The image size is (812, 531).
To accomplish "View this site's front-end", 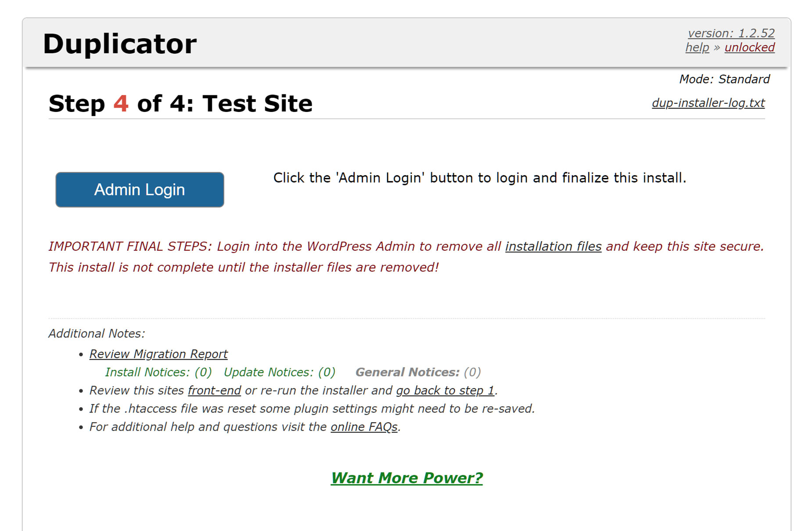I will tap(214, 390).
